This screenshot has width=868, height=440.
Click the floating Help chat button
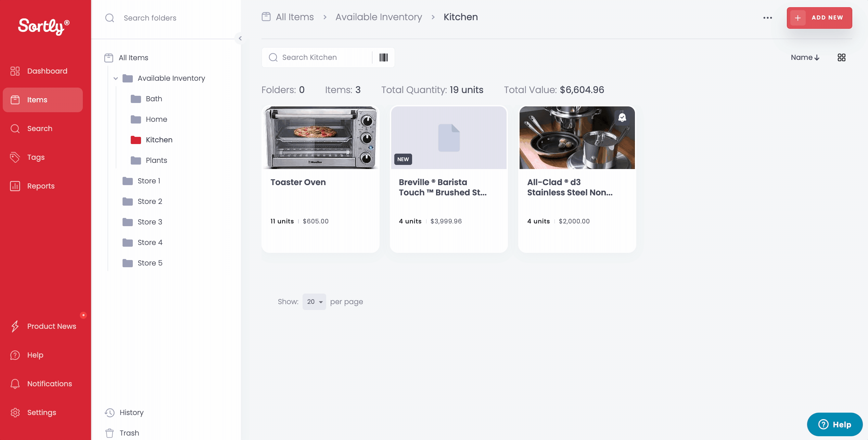[835, 425]
